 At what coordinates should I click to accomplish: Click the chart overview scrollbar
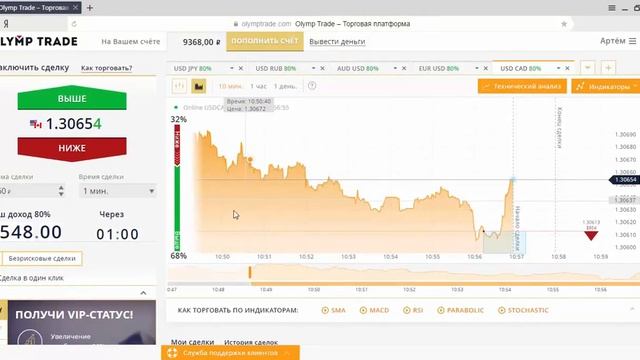pyautogui.click(x=445, y=284)
